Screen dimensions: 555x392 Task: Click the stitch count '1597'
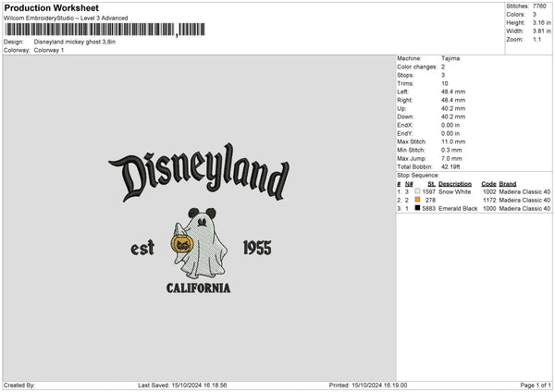(428, 191)
